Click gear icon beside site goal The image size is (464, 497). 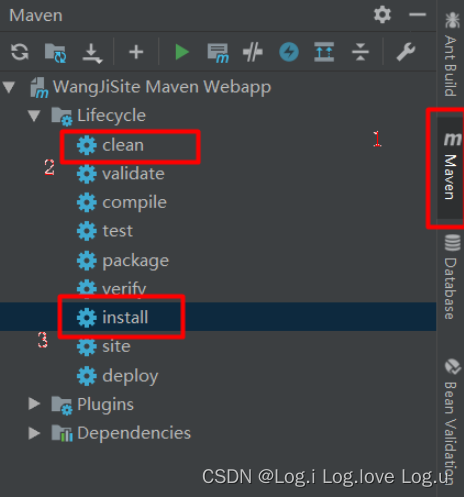(x=87, y=347)
